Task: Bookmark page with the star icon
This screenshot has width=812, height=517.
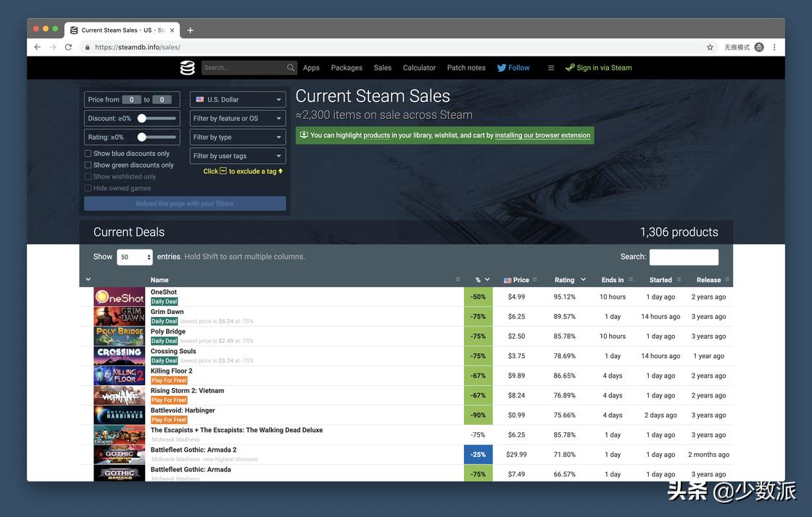Action: 710,47
